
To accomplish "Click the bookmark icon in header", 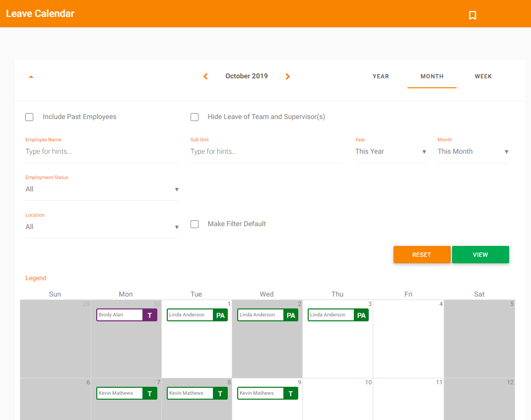I will [x=472, y=15].
